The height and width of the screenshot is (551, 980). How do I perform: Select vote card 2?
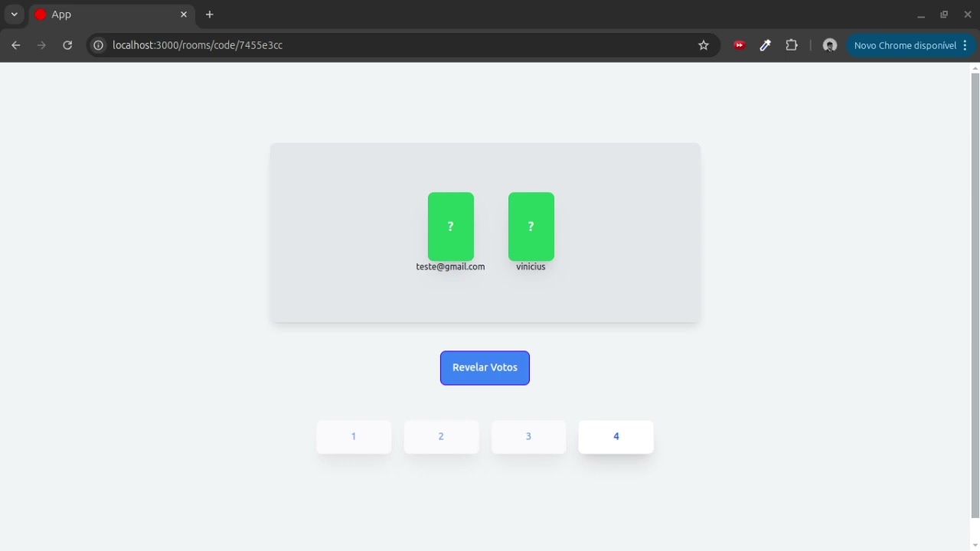click(x=441, y=436)
